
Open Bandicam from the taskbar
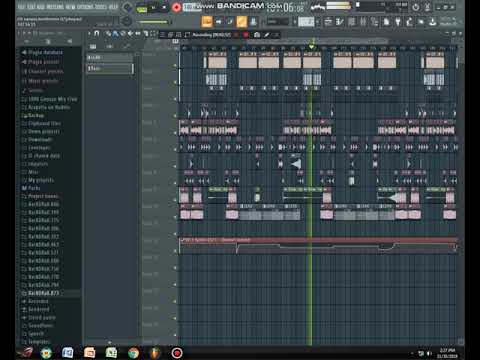pyautogui.click(x=177, y=353)
